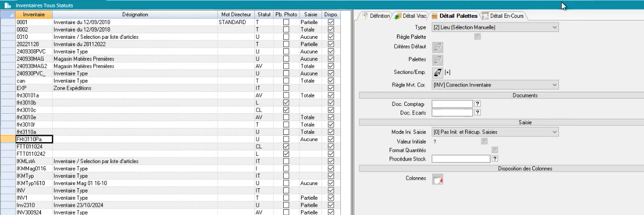Open the Colonnes layout icon
The height and width of the screenshot is (215, 644).
[437, 180]
